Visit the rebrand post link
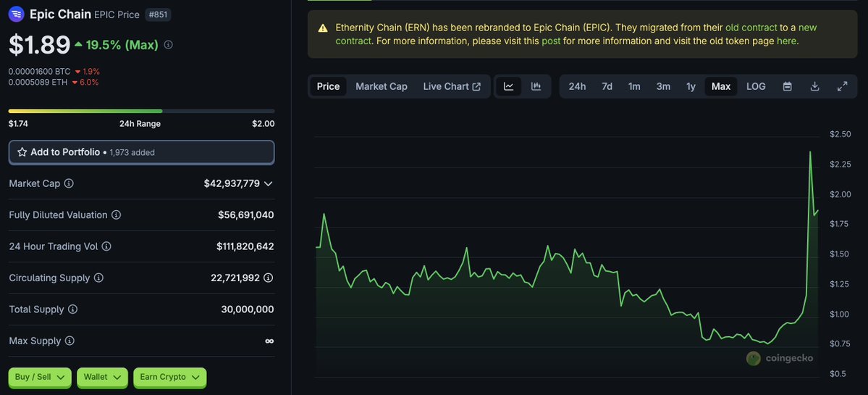The width and height of the screenshot is (868, 395). point(551,41)
